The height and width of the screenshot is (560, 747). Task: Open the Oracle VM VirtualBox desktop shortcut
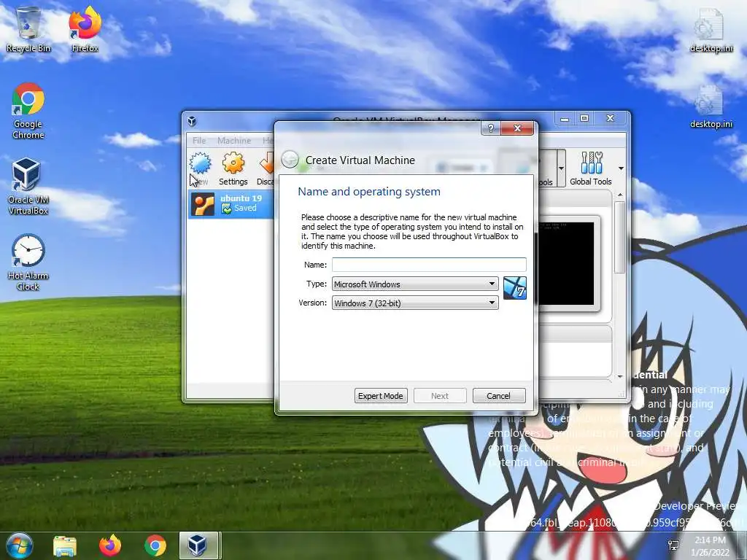click(x=28, y=187)
